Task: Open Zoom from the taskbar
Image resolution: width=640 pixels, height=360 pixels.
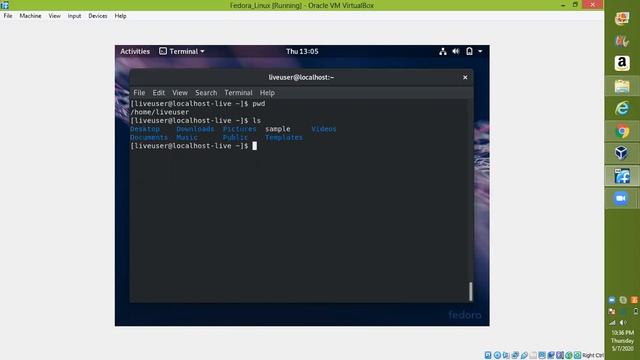Action: click(621, 198)
